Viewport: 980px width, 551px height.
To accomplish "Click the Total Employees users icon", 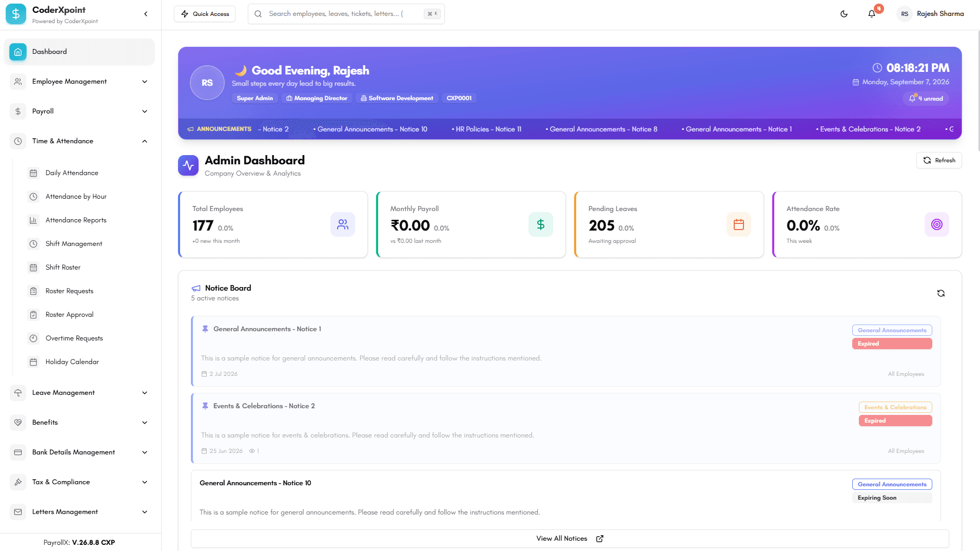I will click(x=343, y=224).
